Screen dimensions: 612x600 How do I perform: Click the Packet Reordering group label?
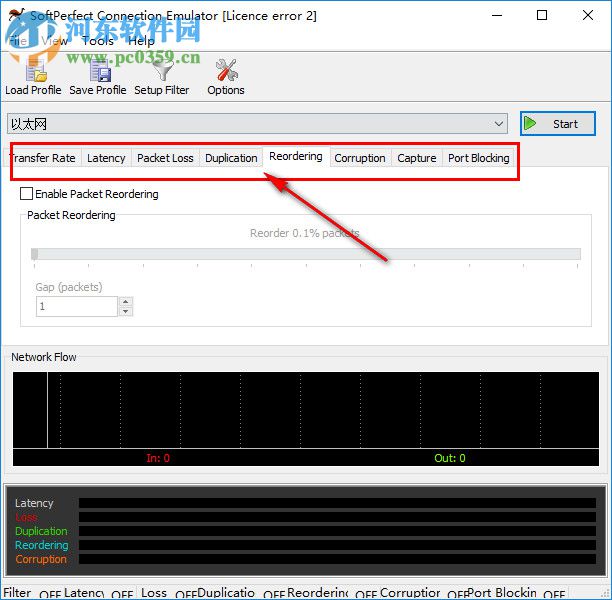[x=71, y=215]
